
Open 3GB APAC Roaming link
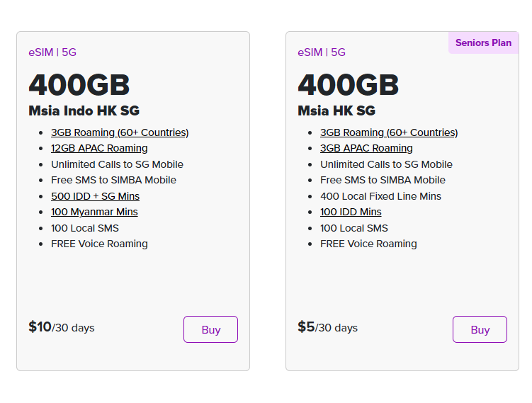tap(366, 148)
